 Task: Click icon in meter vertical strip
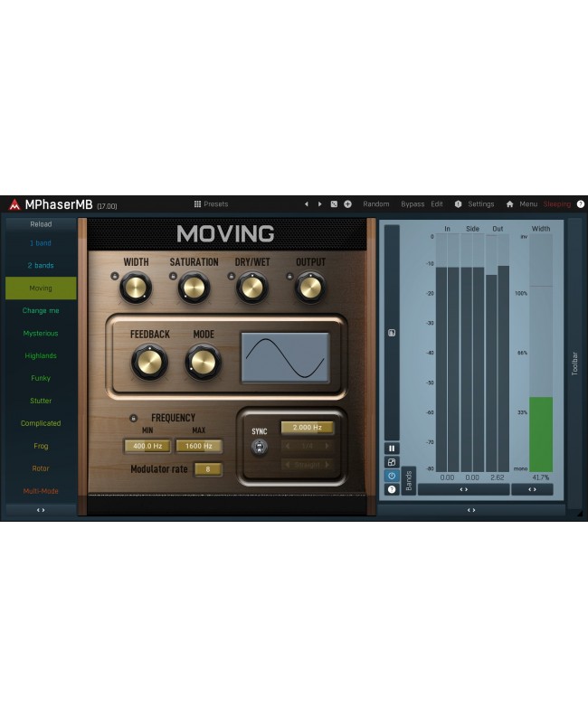pos(392,333)
